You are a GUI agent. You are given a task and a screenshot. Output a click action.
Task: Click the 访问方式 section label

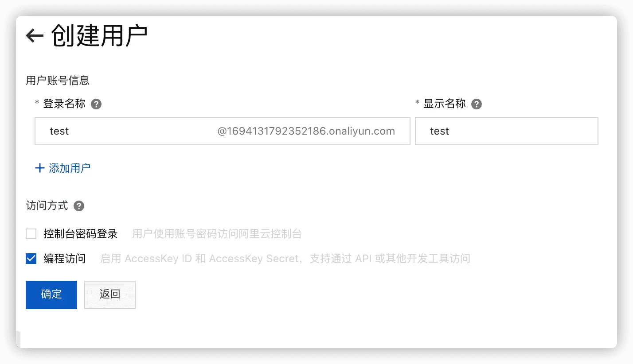click(47, 206)
